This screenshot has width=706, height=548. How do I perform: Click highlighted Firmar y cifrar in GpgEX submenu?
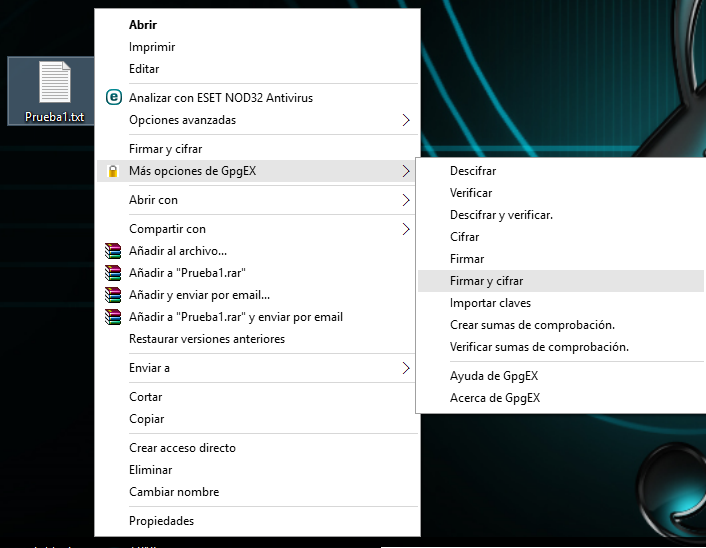561,281
